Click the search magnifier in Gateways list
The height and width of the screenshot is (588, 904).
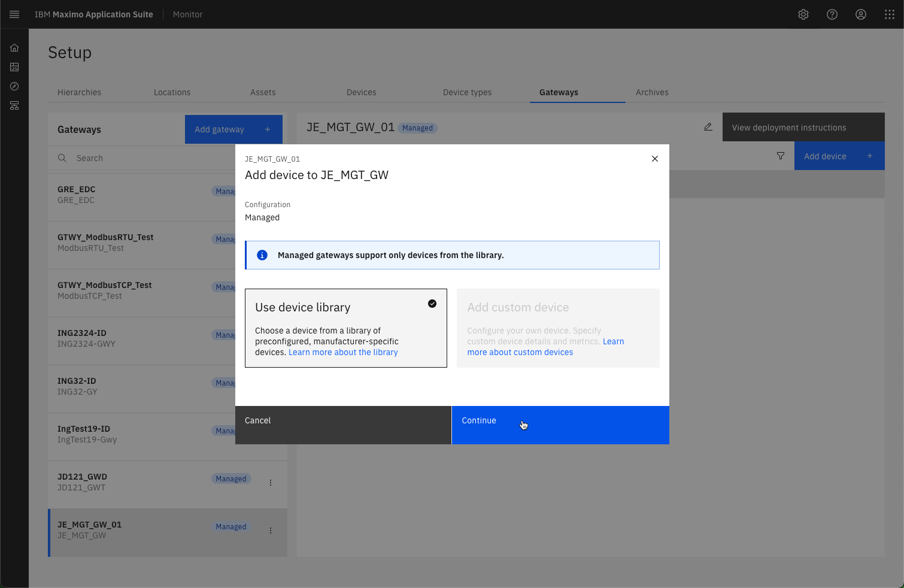(x=62, y=158)
